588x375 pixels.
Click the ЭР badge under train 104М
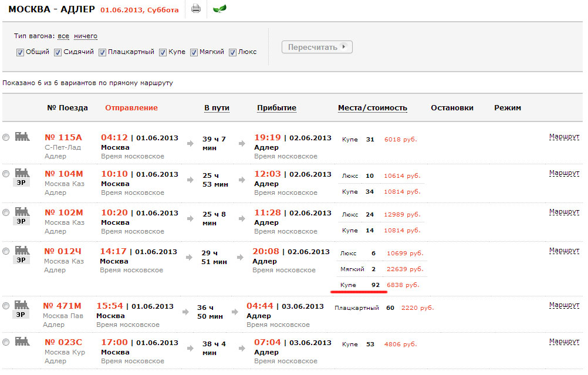pos(22,183)
